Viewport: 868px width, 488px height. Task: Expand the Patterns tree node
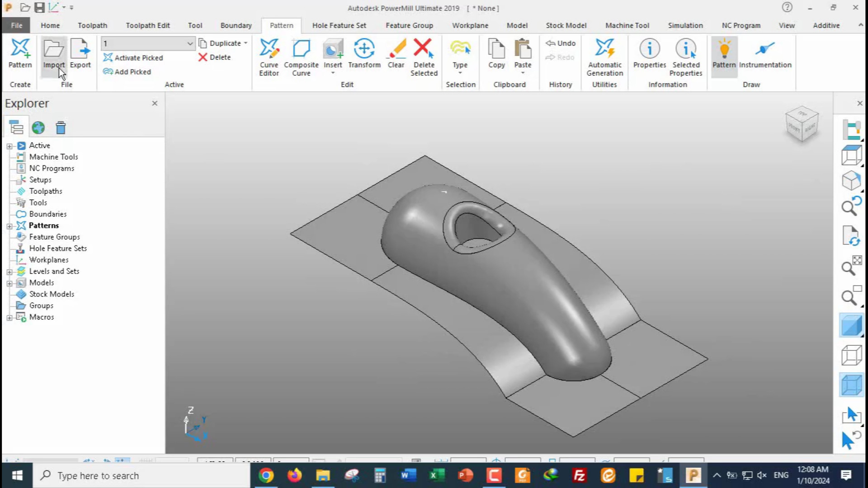9,226
